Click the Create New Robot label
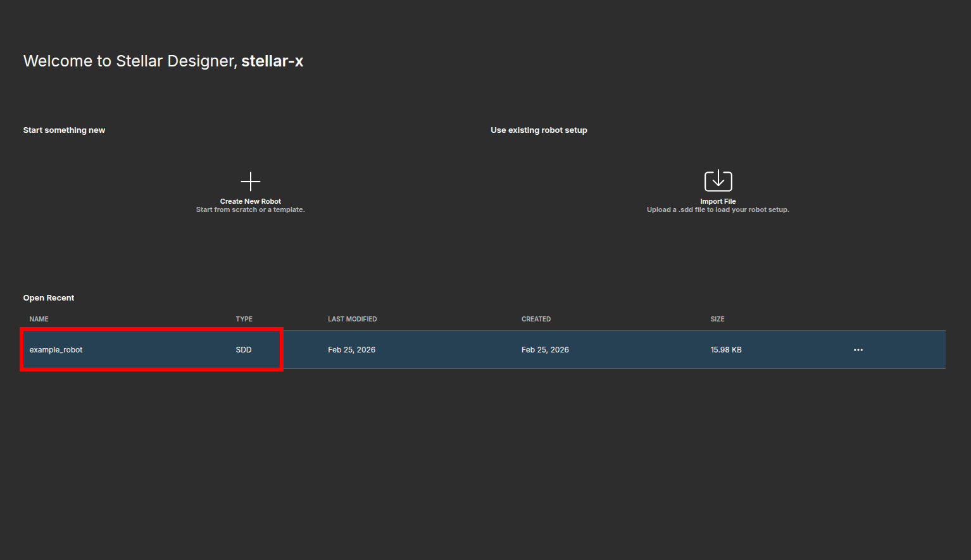The image size is (971, 560). click(x=250, y=201)
